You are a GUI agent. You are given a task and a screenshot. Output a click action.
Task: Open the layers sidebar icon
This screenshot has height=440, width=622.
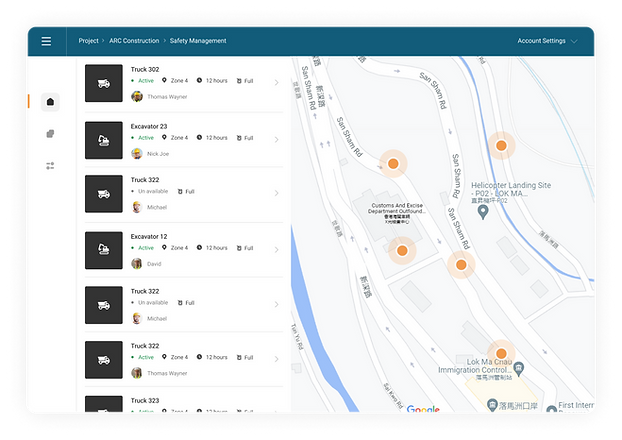[50, 134]
